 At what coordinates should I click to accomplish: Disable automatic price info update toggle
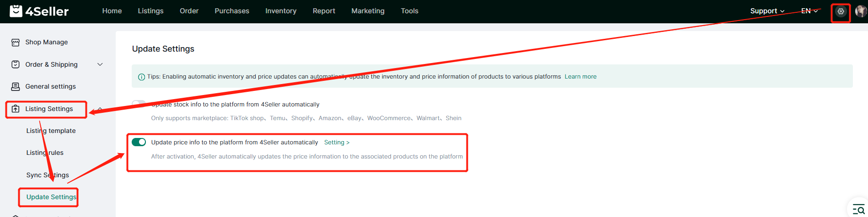tap(139, 142)
